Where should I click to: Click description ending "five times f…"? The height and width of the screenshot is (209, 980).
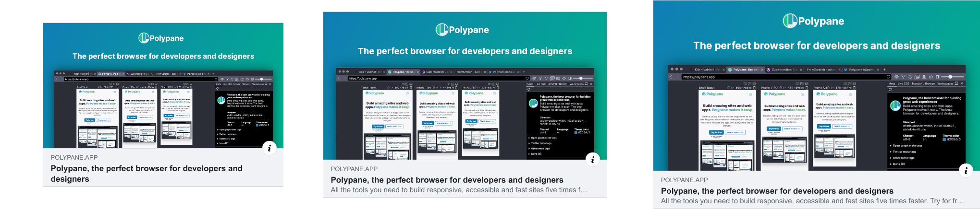pos(459,190)
